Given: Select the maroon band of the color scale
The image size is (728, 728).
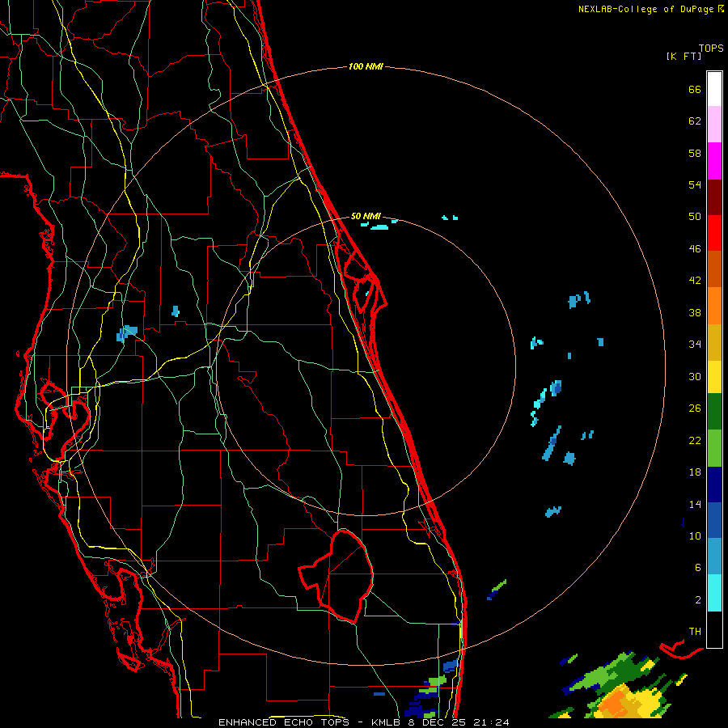Looking at the screenshot, I should pos(714,197).
